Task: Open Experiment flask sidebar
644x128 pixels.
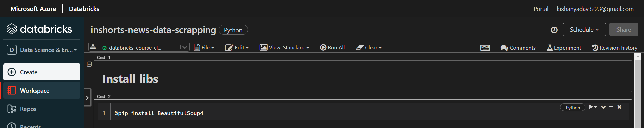Action: pos(564,48)
